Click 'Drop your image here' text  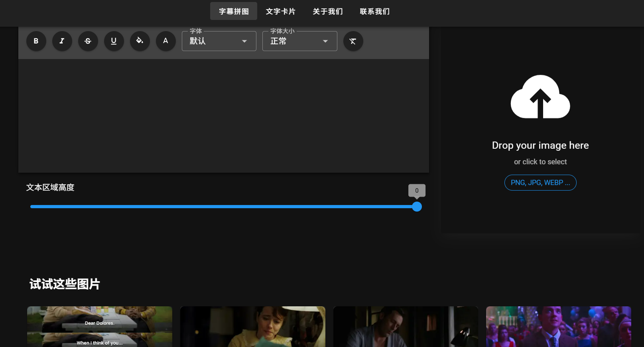[x=540, y=145]
